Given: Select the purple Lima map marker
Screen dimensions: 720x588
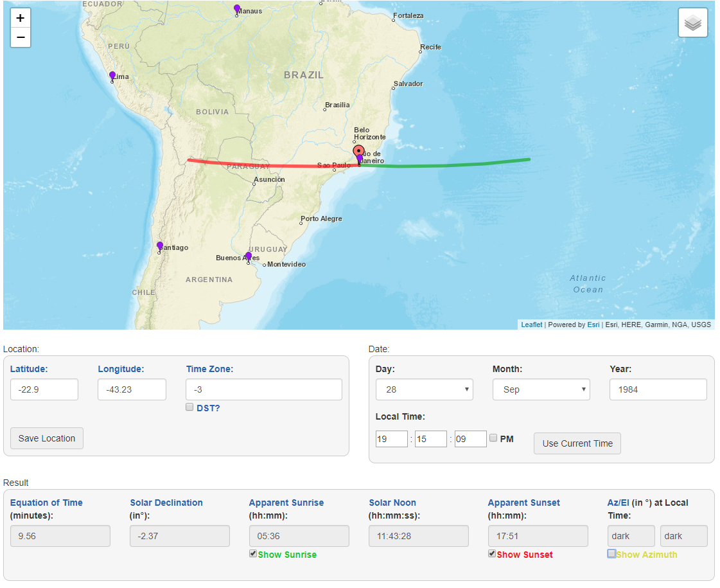Looking at the screenshot, I should pyautogui.click(x=112, y=76).
